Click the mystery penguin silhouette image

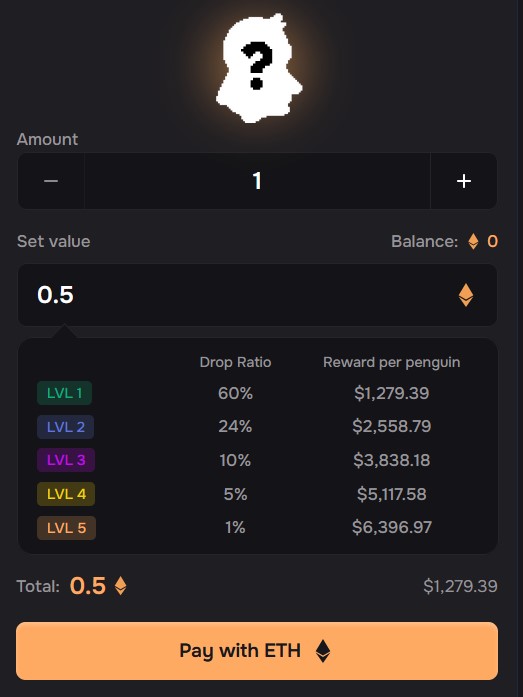[259, 68]
